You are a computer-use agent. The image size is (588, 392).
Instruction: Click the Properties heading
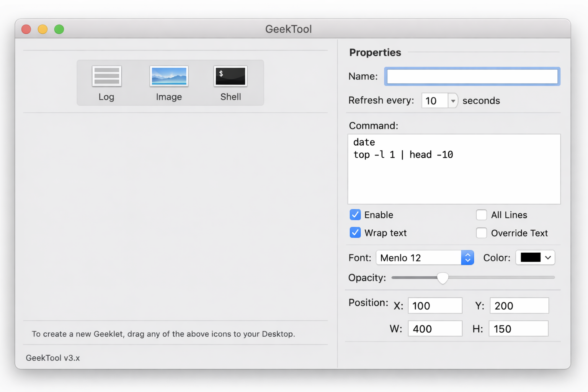pyautogui.click(x=375, y=52)
